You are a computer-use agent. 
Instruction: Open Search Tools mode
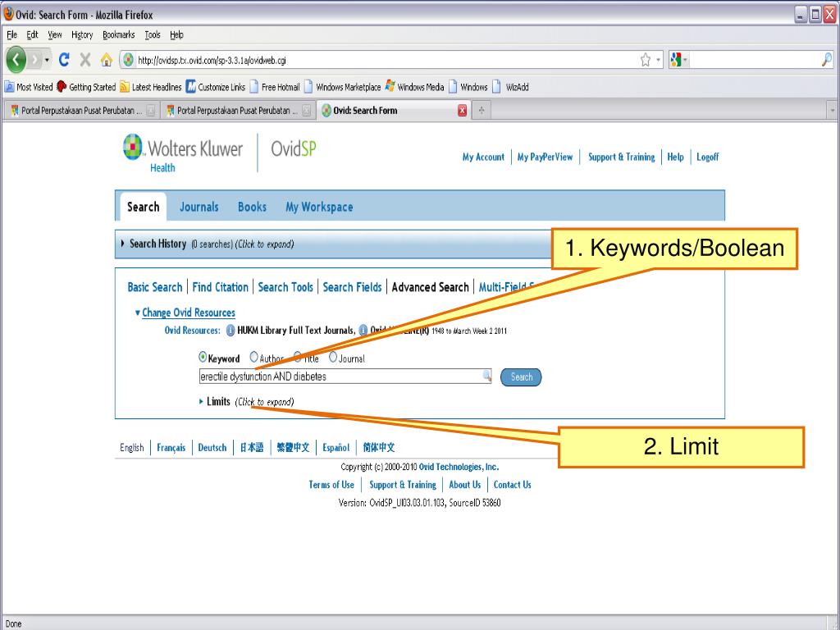click(x=285, y=287)
